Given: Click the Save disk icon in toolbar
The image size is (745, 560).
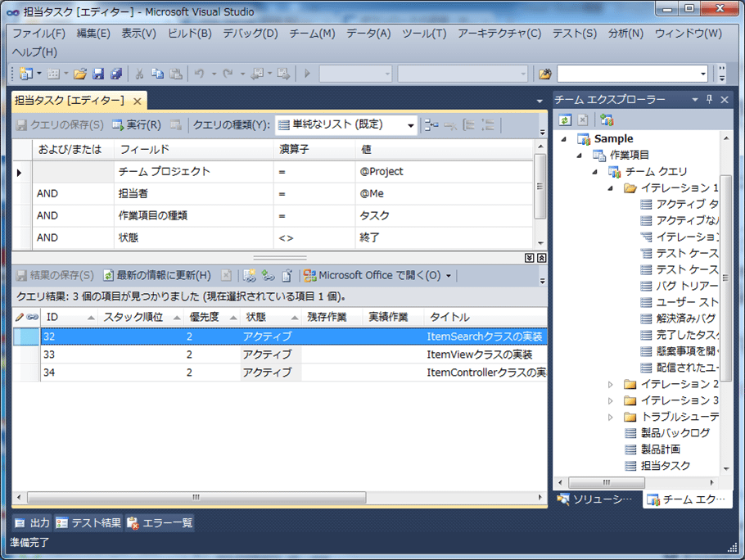Looking at the screenshot, I should tap(98, 74).
